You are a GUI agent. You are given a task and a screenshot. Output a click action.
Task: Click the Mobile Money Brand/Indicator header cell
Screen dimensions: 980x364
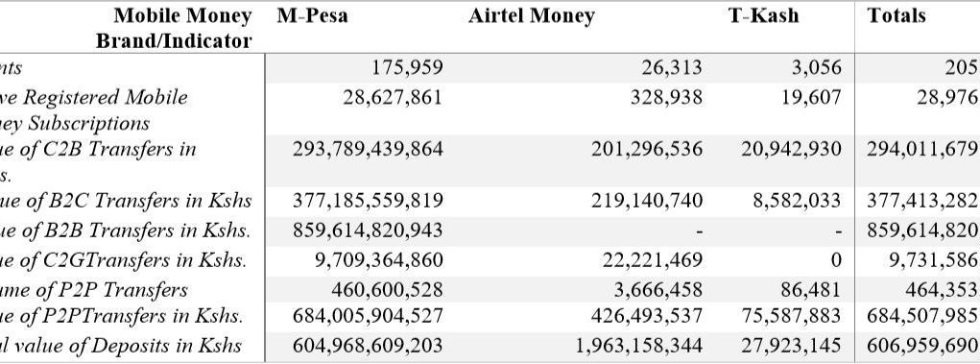174,28
